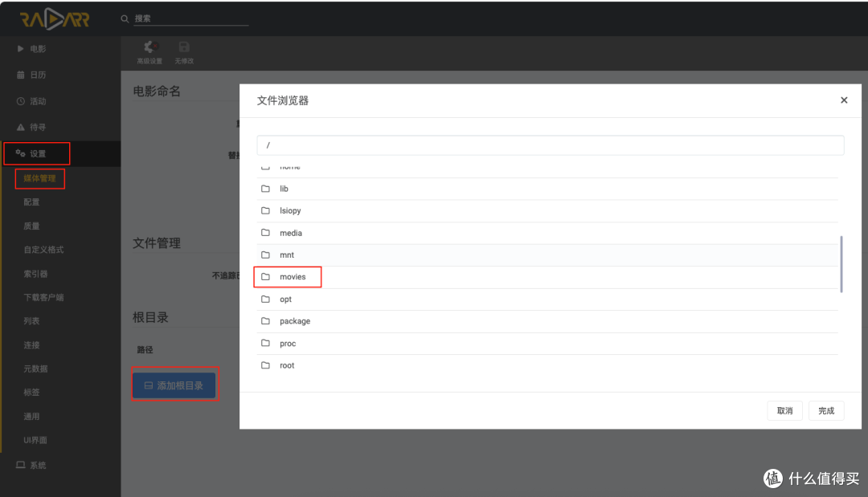Click the search magnifier icon

pyautogui.click(x=125, y=18)
